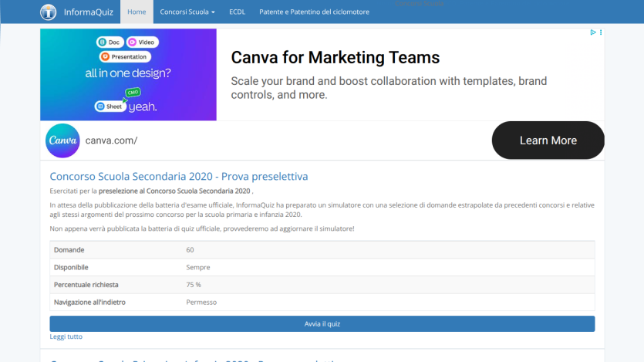
Task: Open Patente e Patentino del ciclomotore
Action: (314, 12)
